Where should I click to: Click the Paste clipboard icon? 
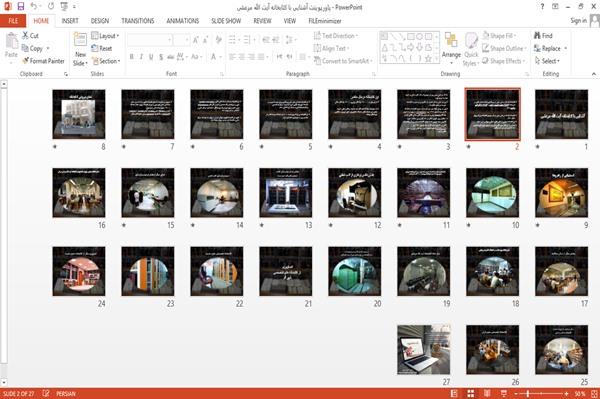click(11, 41)
